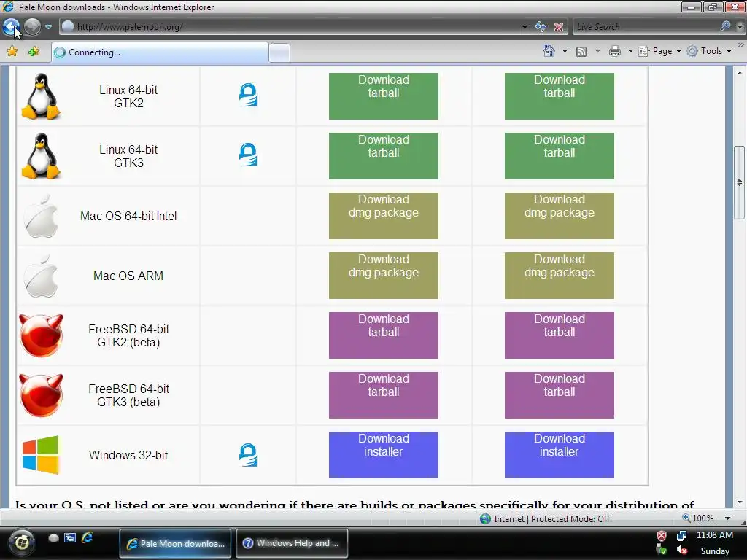
Task: Click Internet | Protected Mode: Off status text
Action: [x=551, y=518]
